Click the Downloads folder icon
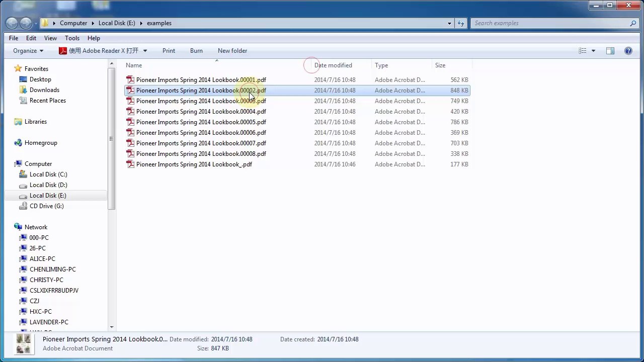 pyautogui.click(x=23, y=90)
